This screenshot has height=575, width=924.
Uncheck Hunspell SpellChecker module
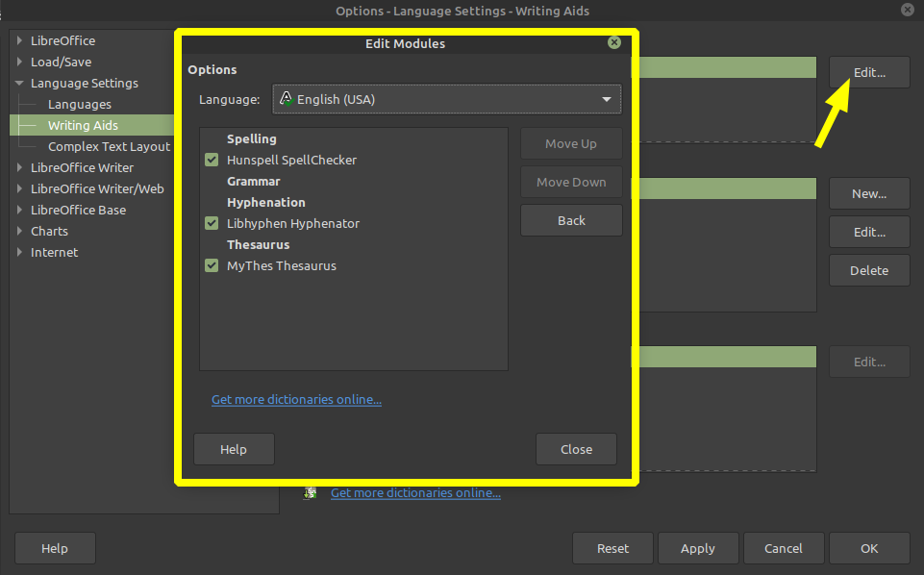[x=212, y=161]
